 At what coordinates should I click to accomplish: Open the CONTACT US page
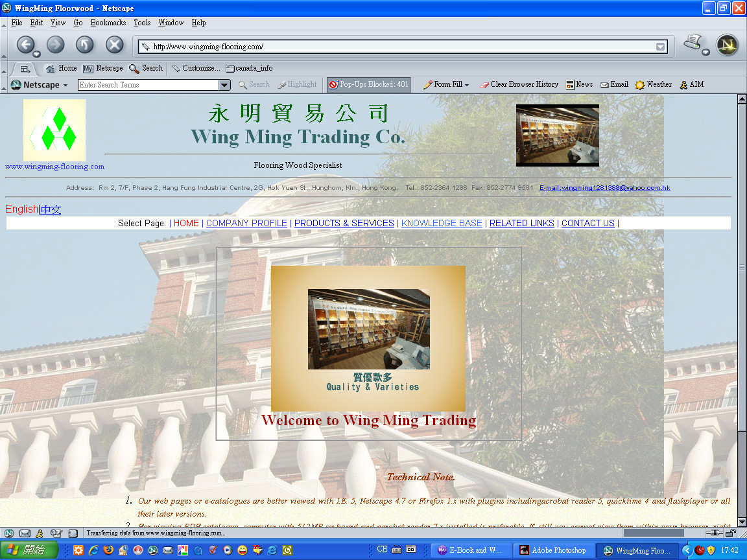pyautogui.click(x=587, y=223)
